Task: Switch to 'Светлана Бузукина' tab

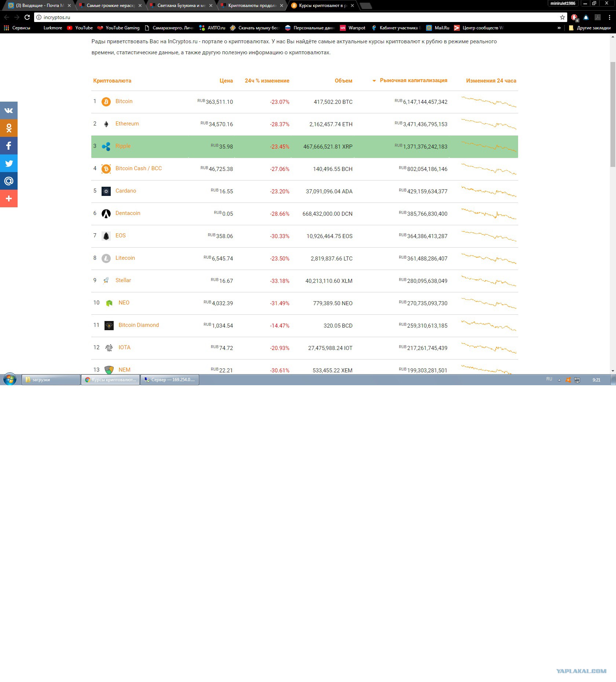Action: coord(181,6)
